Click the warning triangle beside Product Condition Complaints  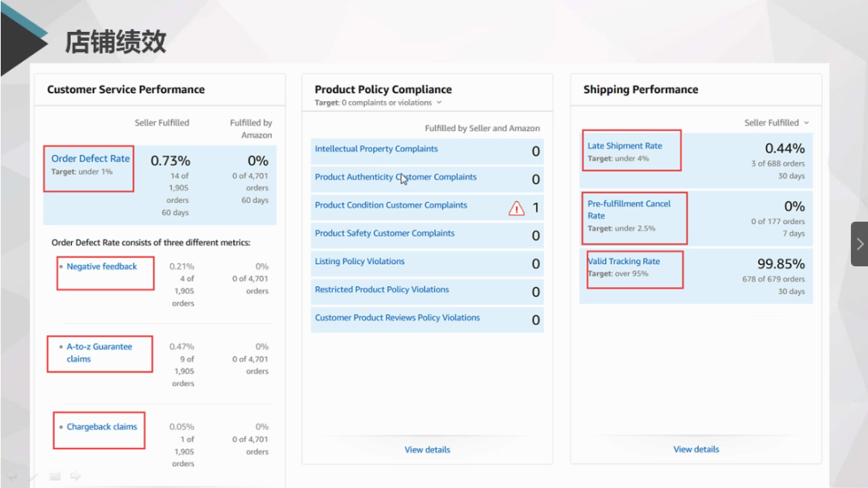(x=516, y=208)
